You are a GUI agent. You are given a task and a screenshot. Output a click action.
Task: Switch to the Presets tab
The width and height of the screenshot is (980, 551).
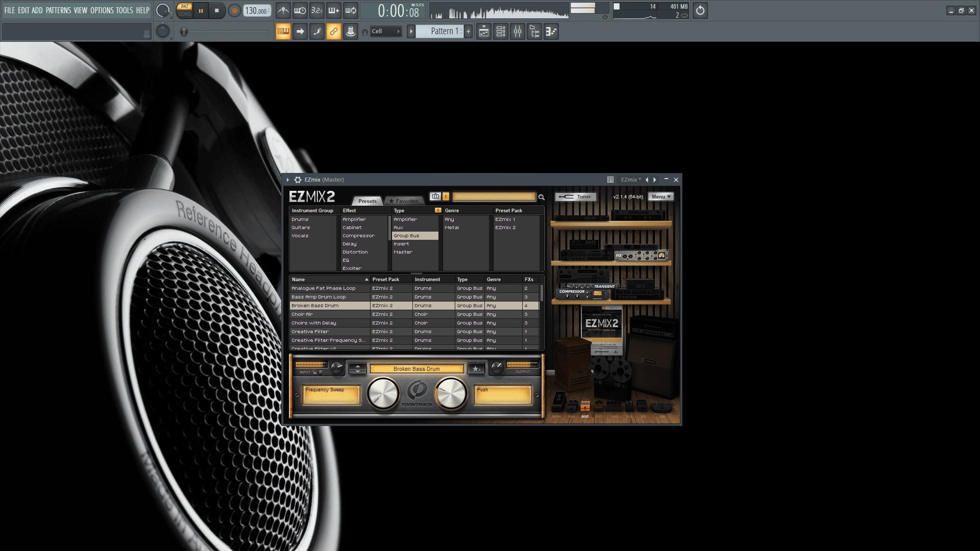tap(367, 201)
